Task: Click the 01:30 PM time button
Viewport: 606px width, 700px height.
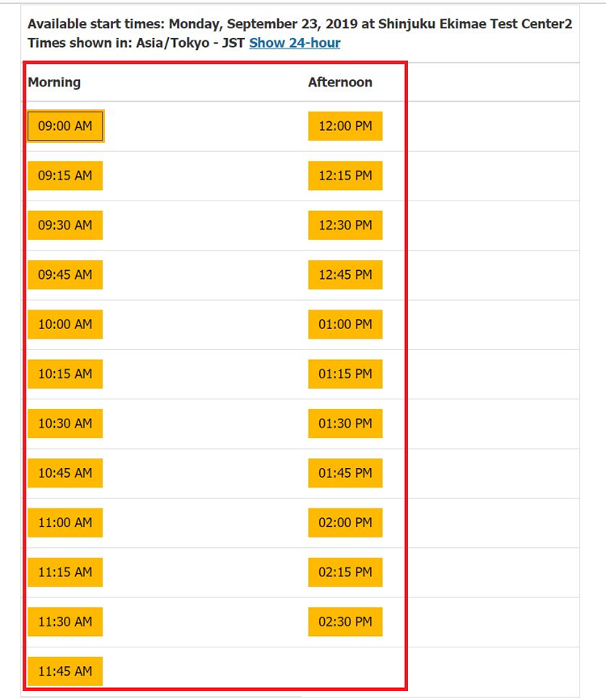Action: pos(345,423)
